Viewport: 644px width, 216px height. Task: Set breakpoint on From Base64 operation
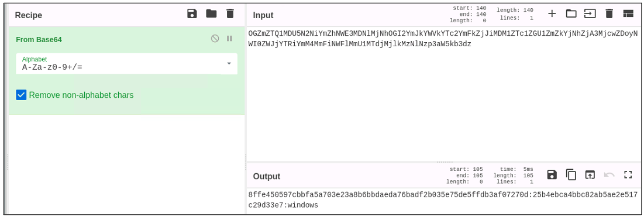point(230,39)
